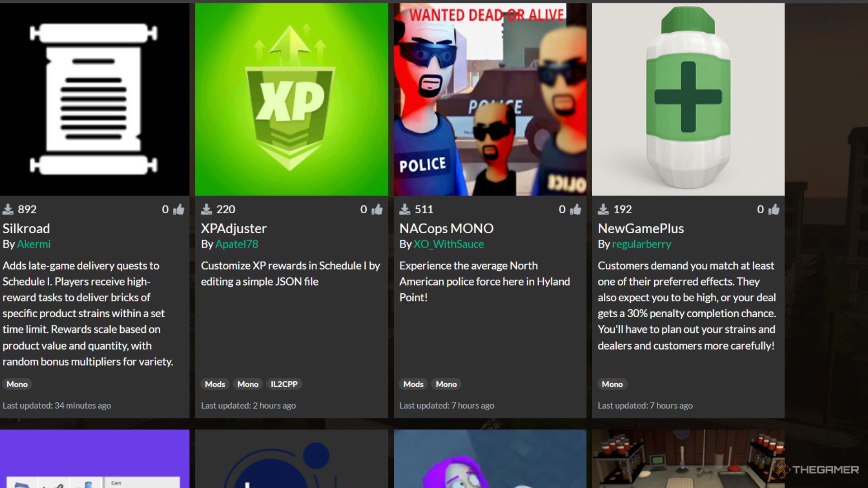Open the XPAdjuster green XP thumbnail
The height and width of the screenshot is (488, 868).
pyautogui.click(x=292, y=99)
